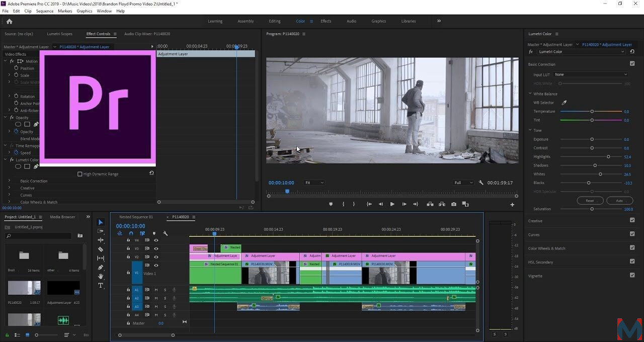Image resolution: width=644 pixels, height=342 pixels.
Task: Click the Temperature slider handle
Action: tap(592, 111)
